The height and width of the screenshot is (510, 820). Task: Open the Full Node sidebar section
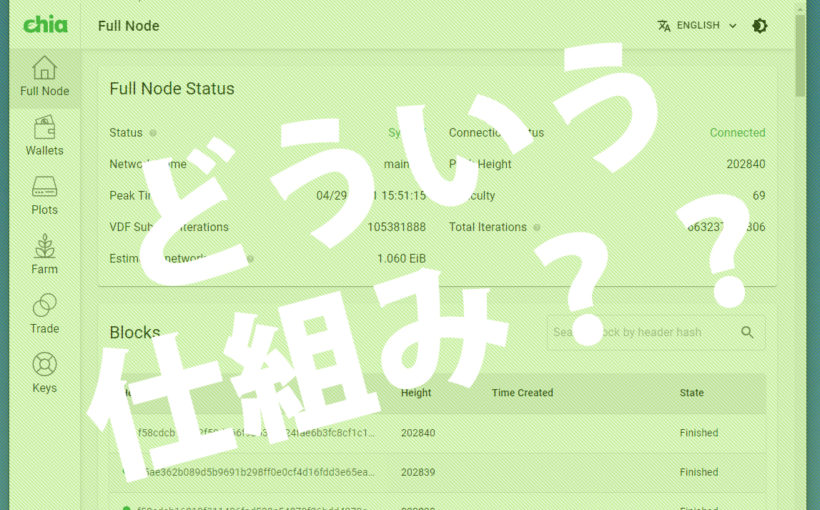(44, 76)
